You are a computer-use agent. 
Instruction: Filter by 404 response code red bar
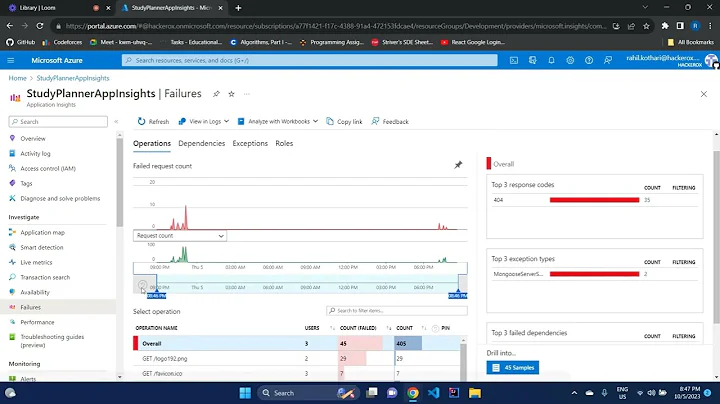pyautogui.click(x=594, y=200)
